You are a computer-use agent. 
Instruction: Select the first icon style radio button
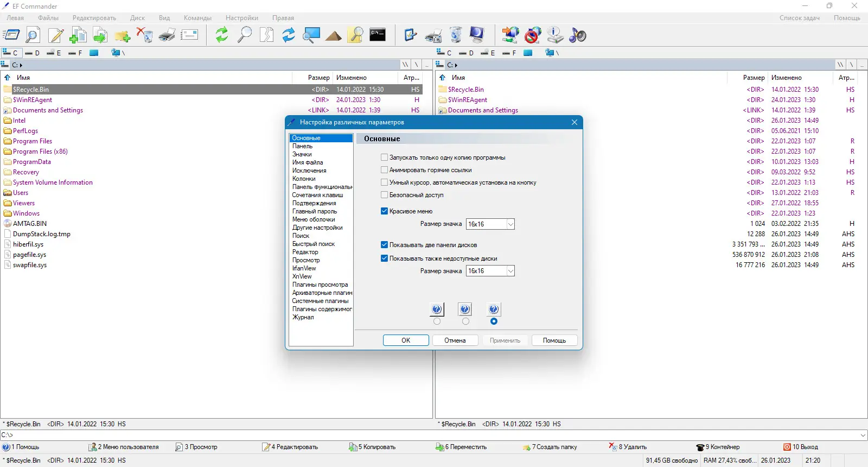click(x=437, y=321)
